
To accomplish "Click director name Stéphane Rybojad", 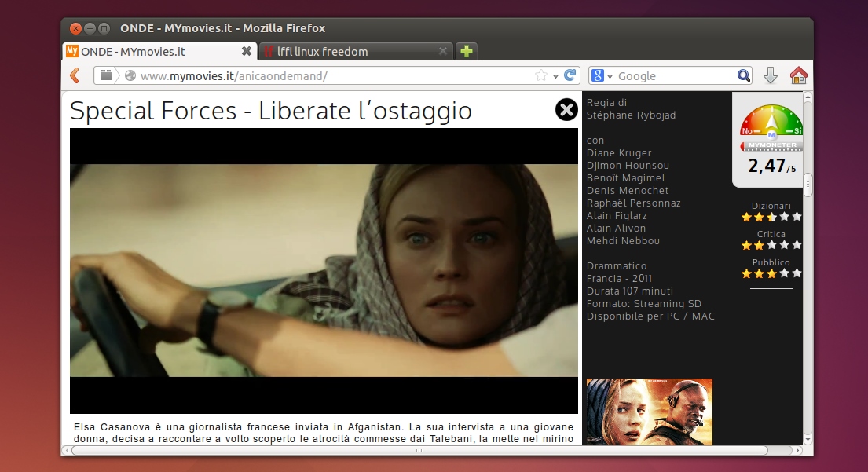I will [631, 115].
